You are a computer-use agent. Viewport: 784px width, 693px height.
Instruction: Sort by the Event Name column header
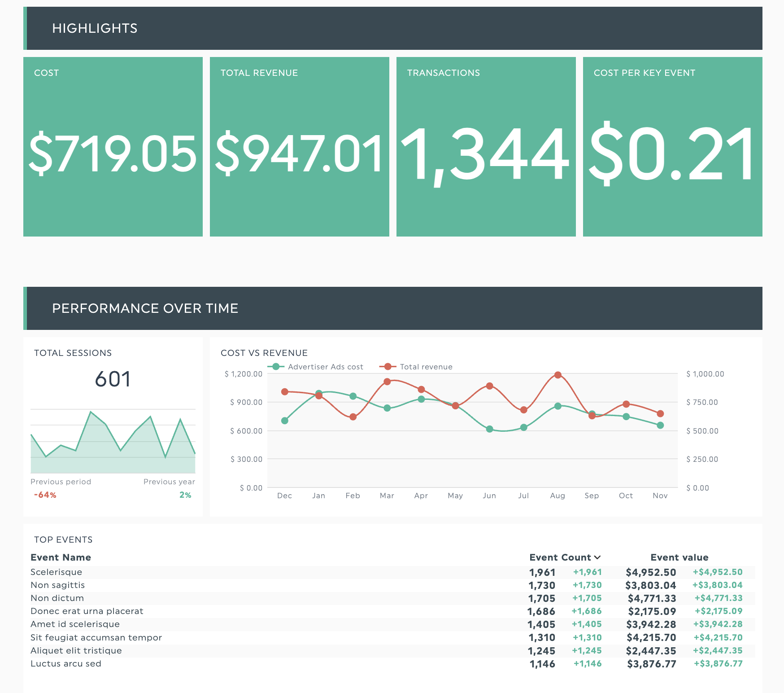pyautogui.click(x=61, y=557)
